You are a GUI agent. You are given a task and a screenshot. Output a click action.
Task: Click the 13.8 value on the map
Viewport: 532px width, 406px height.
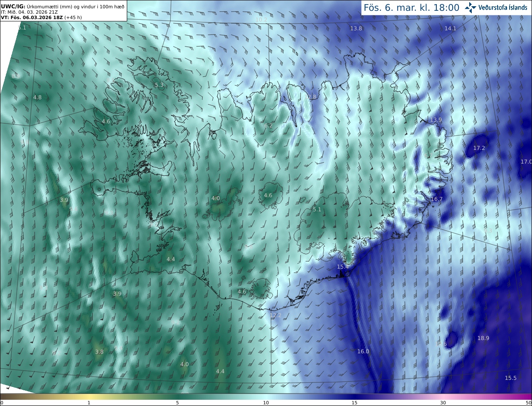(x=356, y=28)
